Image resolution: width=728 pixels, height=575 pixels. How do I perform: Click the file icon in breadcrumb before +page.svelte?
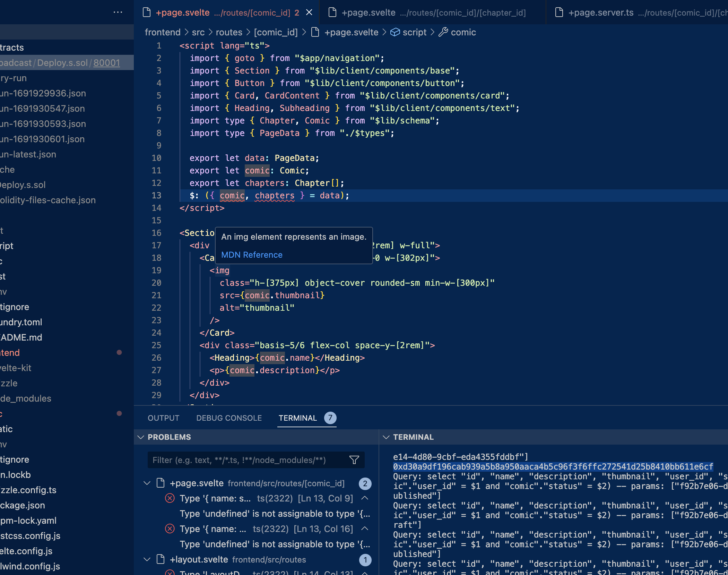click(x=315, y=32)
